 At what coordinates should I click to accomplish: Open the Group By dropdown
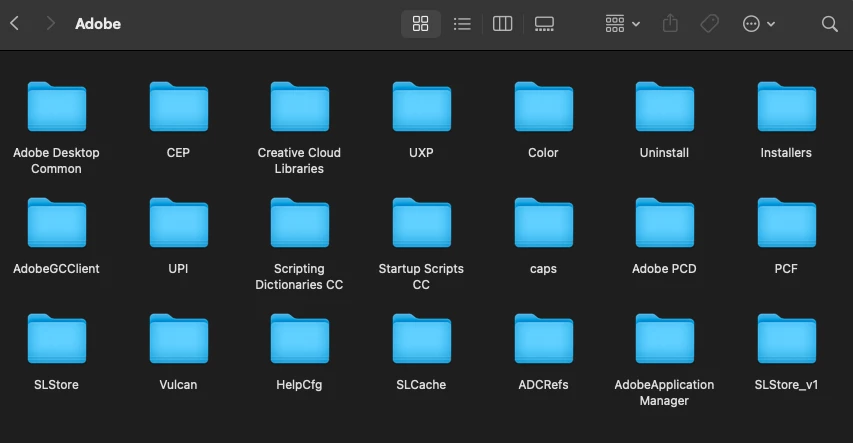(622, 23)
